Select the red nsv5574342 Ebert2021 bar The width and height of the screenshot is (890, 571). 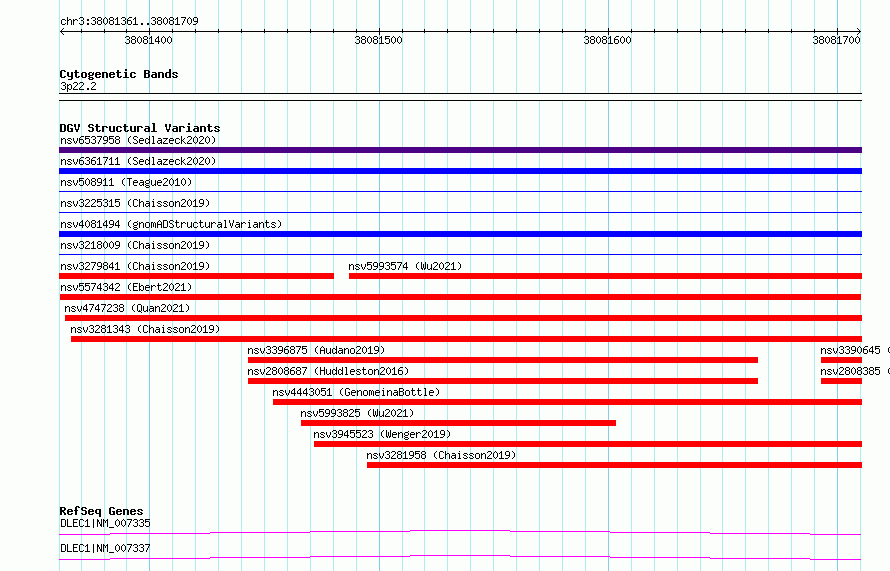[460, 297]
